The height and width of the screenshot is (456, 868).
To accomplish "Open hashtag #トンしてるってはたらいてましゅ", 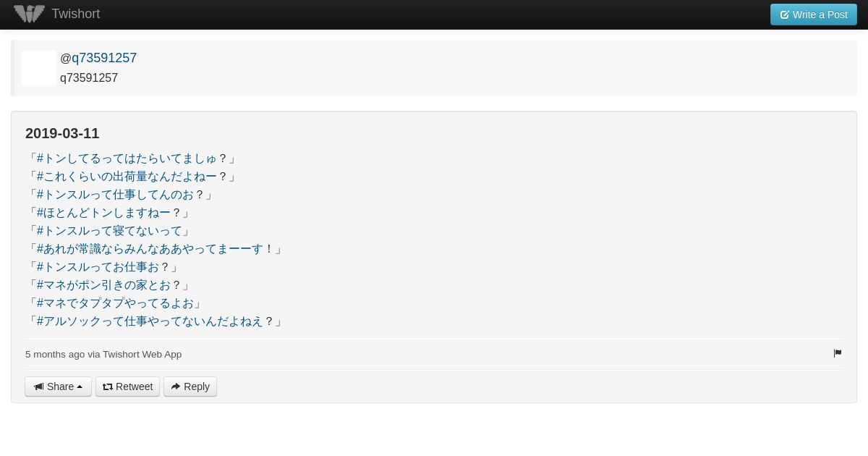I will 127,159.
